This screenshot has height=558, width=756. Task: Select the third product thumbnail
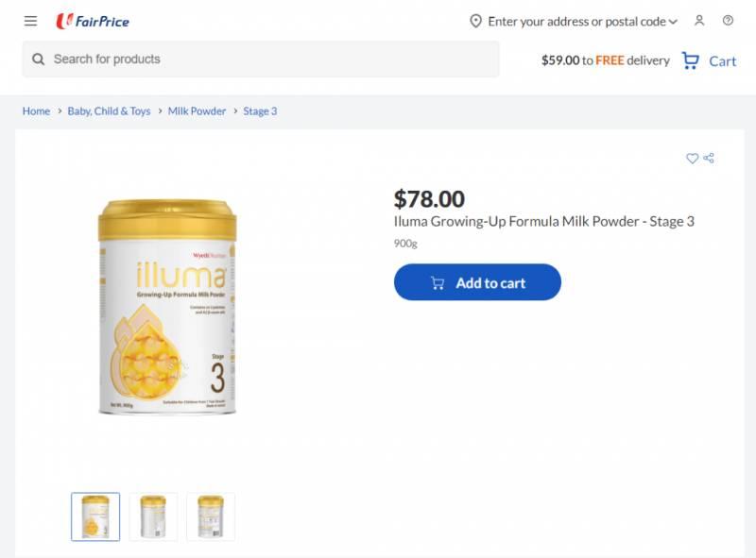click(x=211, y=516)
